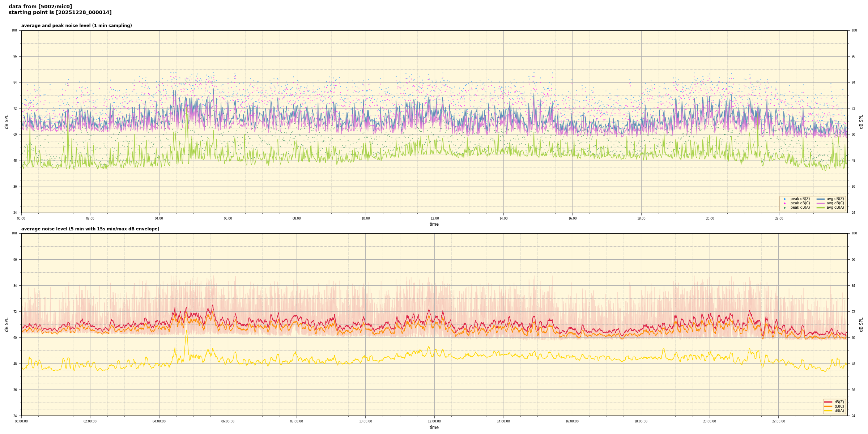868x434 pixels.
Task: Click the avg dB(C) legend line
Action: 821,203
